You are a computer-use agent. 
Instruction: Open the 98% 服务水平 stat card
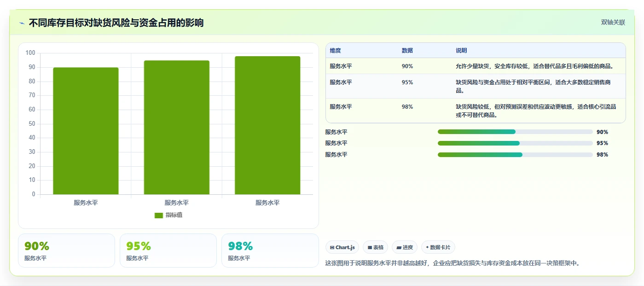(x=270, y=251)
